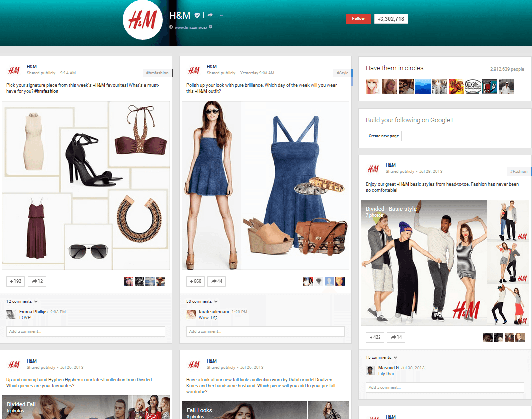This screenshot has height=419, width=532.
Task: Open the Divided Fall album cover
Action: (65, 407)
